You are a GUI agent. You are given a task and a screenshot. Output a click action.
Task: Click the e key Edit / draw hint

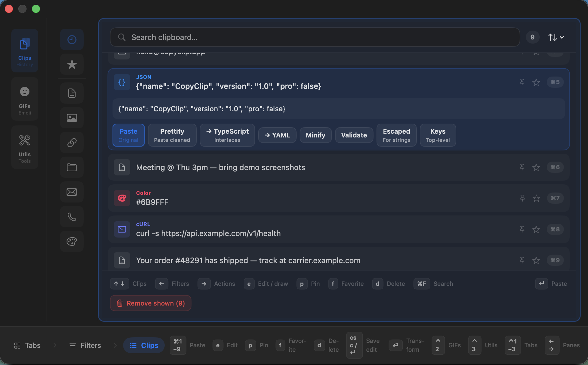[266, 284]
